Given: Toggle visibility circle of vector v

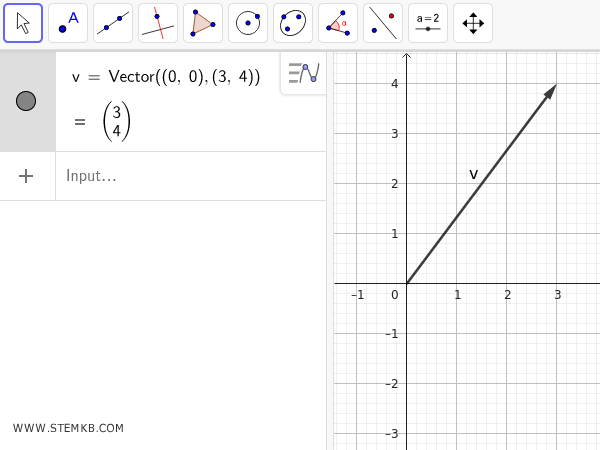Looking at the screenshot, I should [26, 101].
